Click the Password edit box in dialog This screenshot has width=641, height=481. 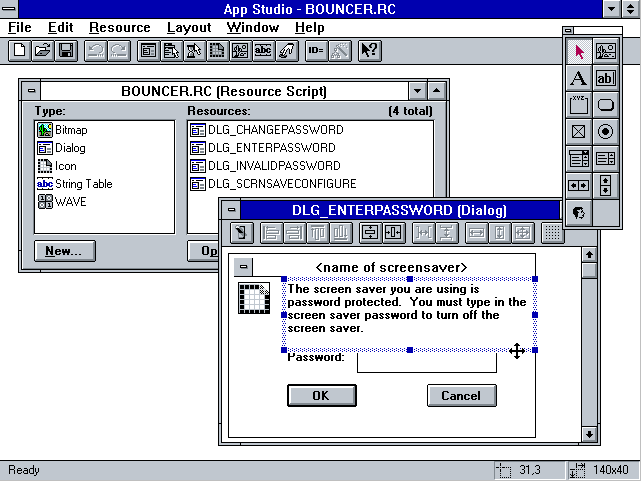[427, 362]
